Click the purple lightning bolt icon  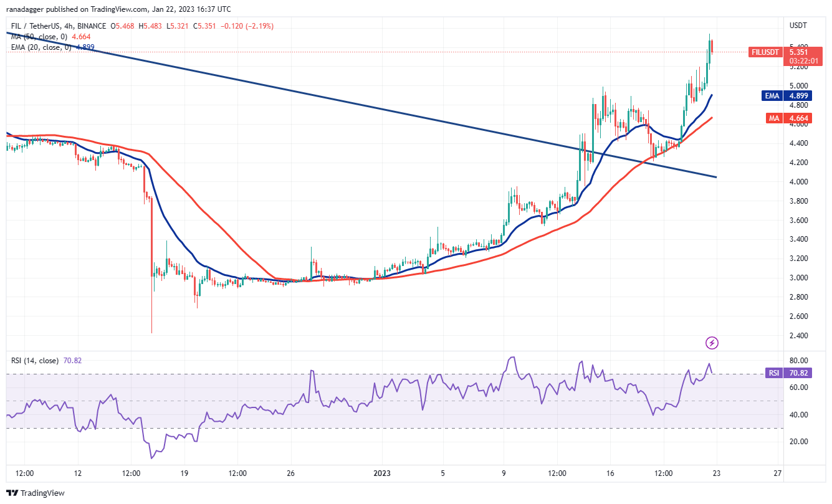tap(712, 343)
